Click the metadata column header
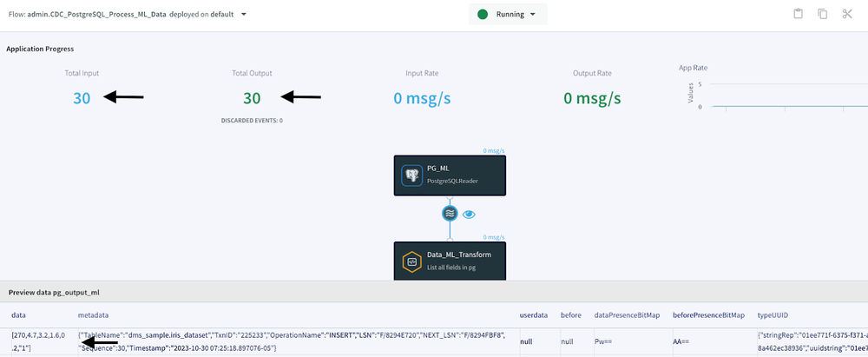868x357 pixels. [x=93, y=315]
